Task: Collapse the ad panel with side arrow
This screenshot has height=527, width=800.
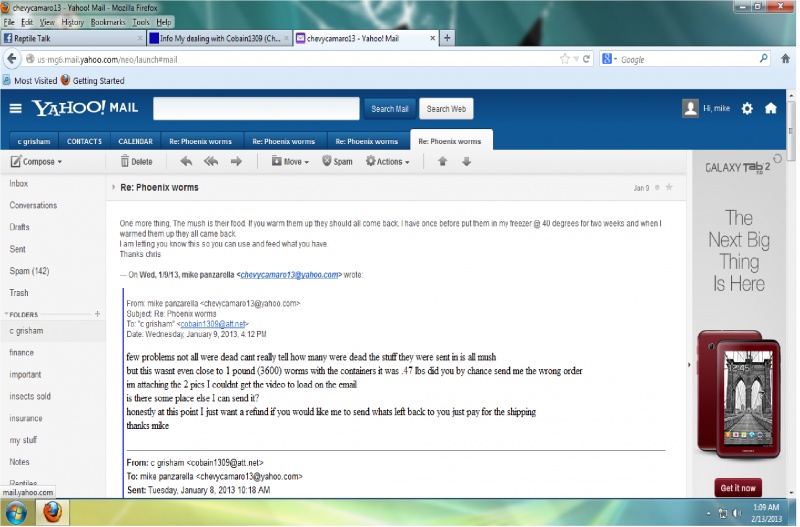Action: (x=689, y=365)
